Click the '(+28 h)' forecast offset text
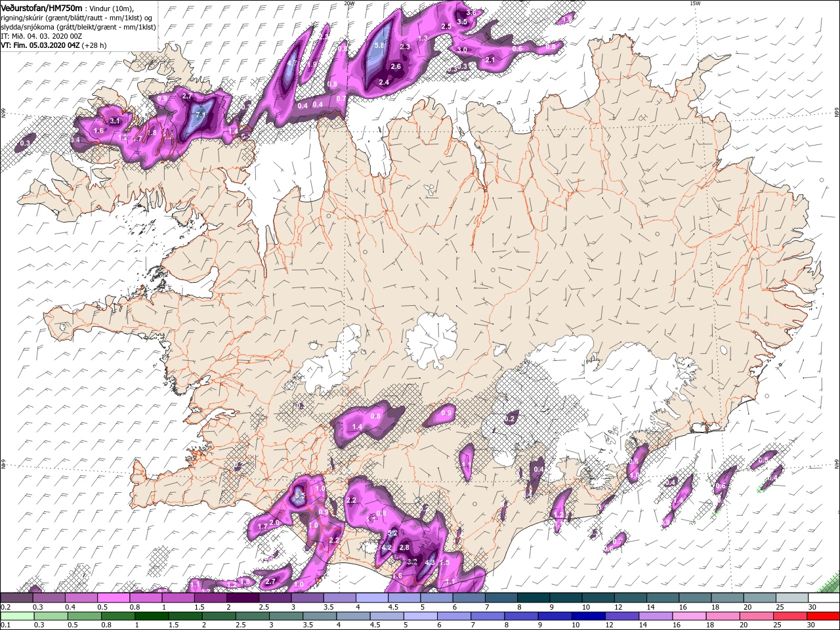This screenshot has height=630, width=840. coord(94,45)
